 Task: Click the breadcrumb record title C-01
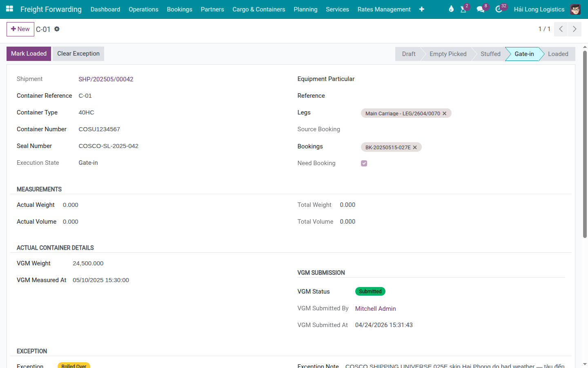point(43,29)
